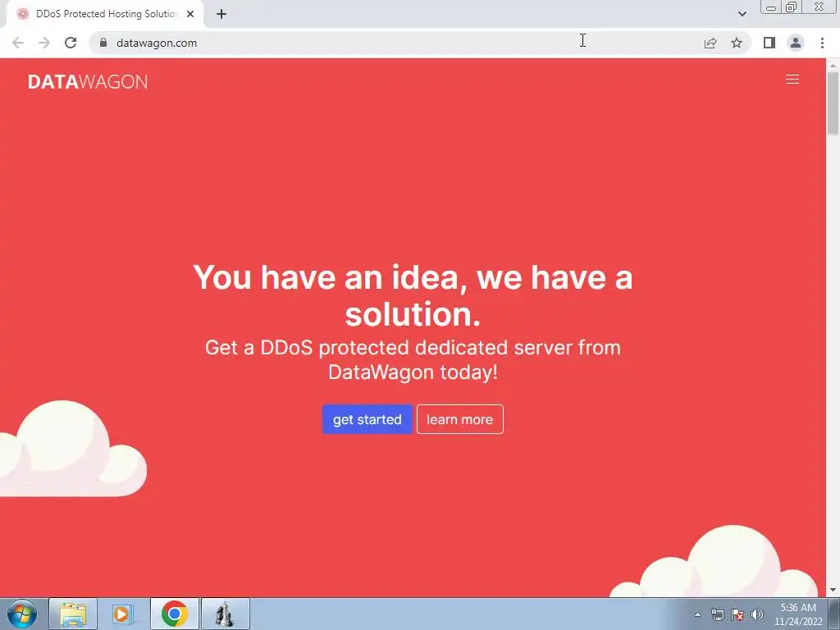Click the lock site info icon
The image size is (840, 630).
click(103, 43)
